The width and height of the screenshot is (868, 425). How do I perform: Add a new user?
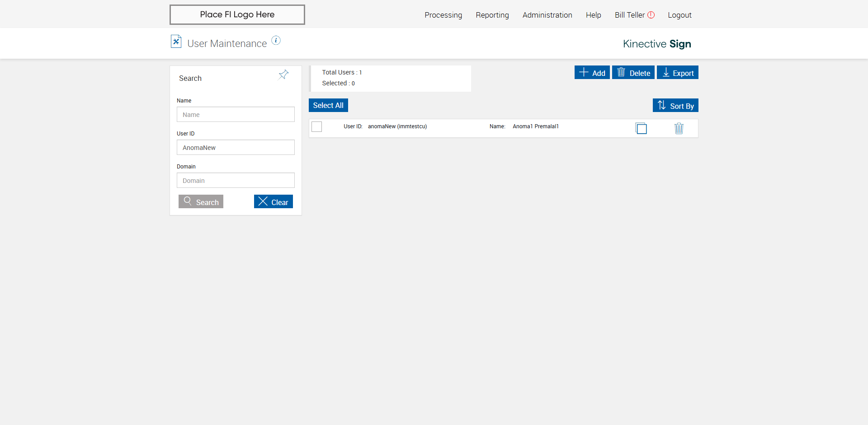[592, 72]
